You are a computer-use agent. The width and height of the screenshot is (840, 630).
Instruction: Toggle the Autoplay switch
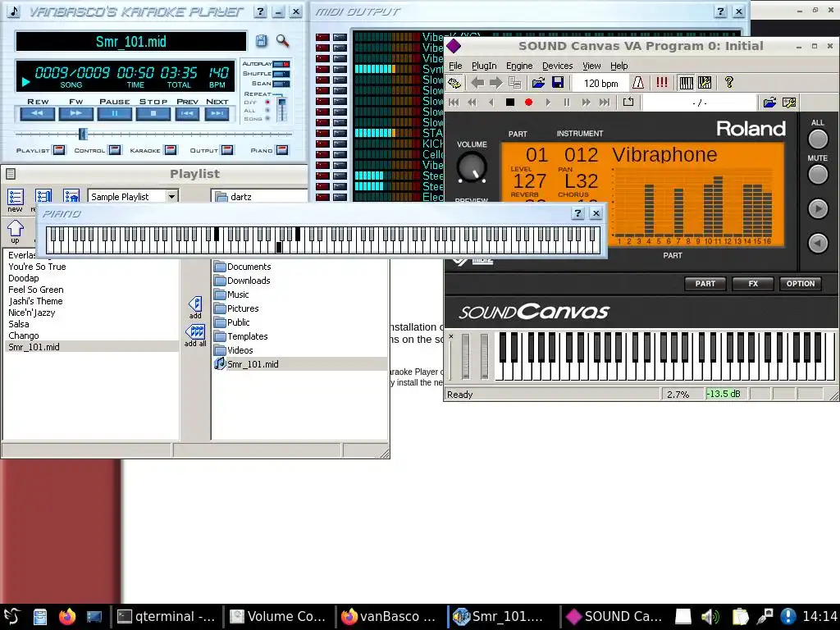(281, 64)
